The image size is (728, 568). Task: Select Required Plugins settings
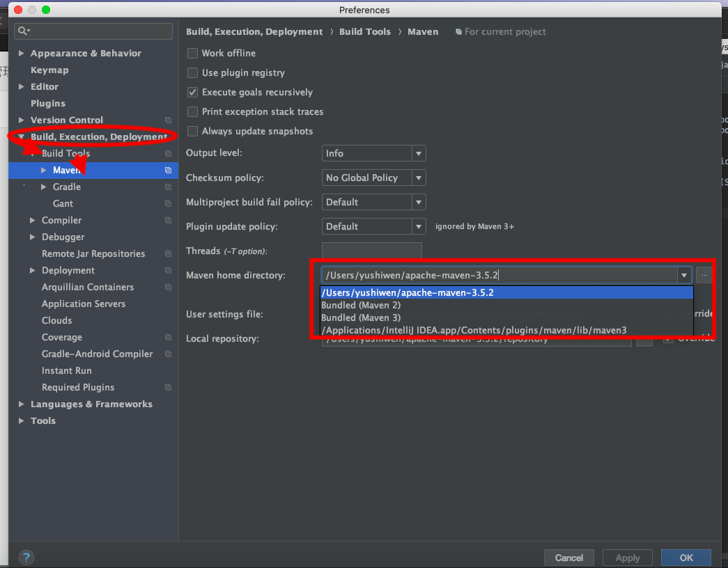[x=78, y=388]
